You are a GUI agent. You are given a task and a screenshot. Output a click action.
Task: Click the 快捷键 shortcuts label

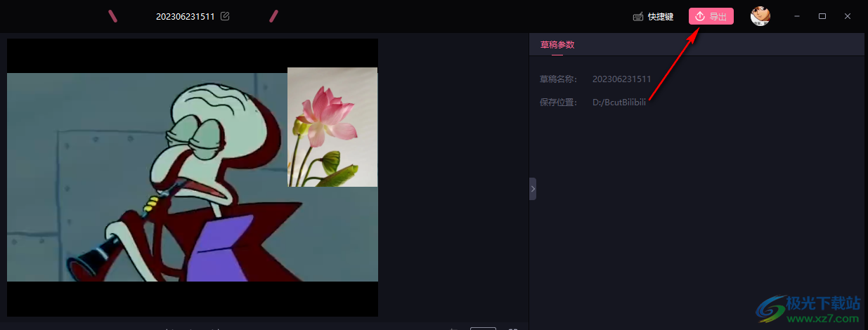[661, 17]
